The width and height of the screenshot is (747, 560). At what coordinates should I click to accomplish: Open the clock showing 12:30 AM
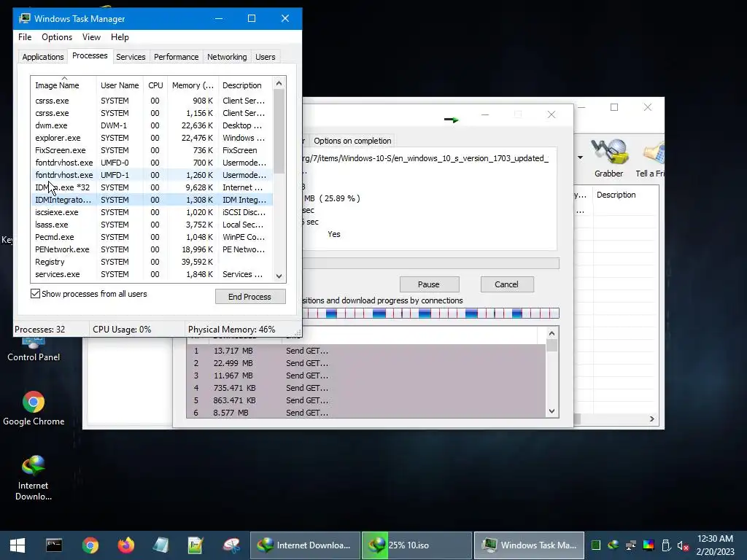tap(715, 545)
